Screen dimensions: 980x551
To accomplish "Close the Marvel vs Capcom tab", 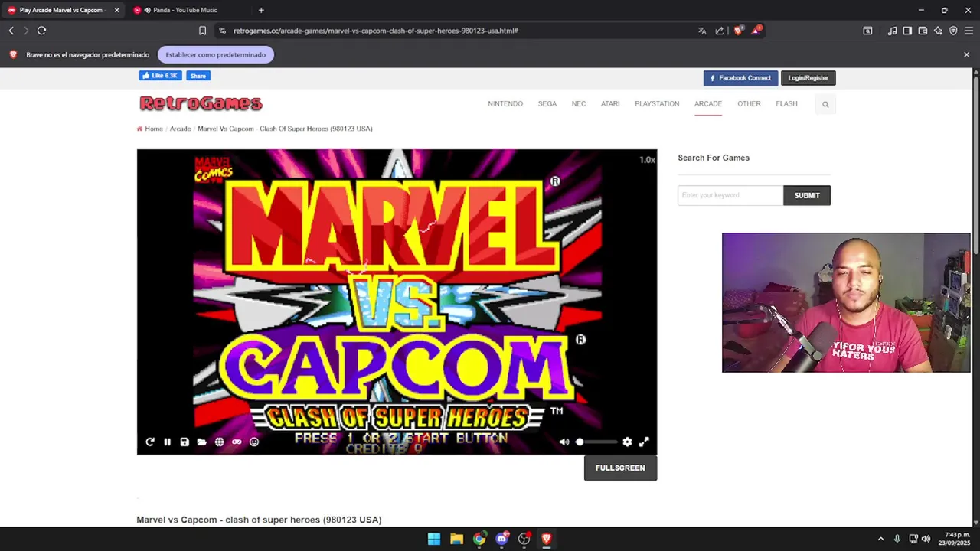I will coord(116,10).
